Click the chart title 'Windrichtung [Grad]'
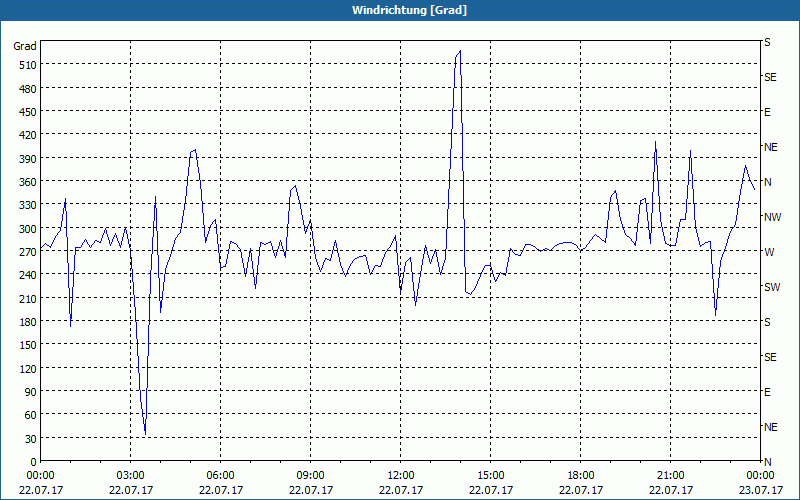Image resolution: width=800 pixels, height=500 pixels. coord(409,10)
